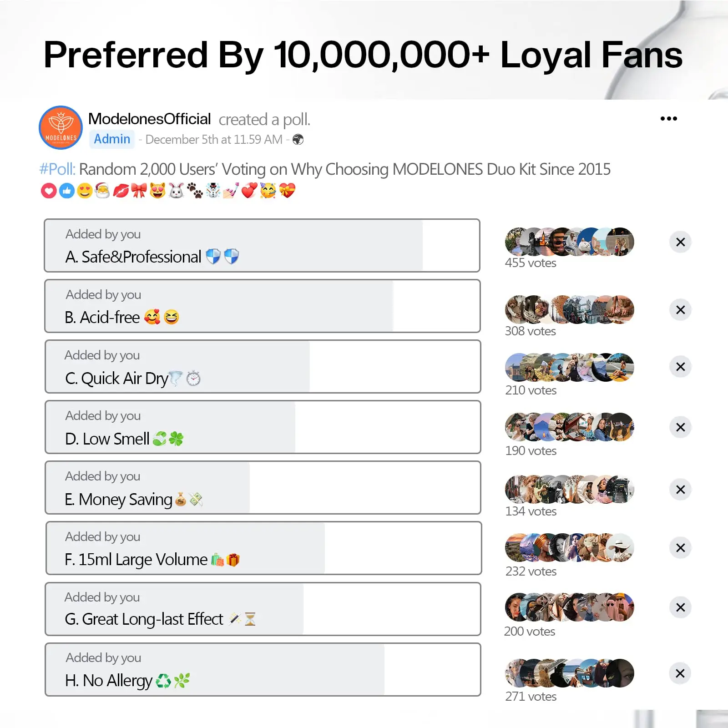Delete the Great Long-last Effect option
This screenshot has width=728, height=728.
680,607
